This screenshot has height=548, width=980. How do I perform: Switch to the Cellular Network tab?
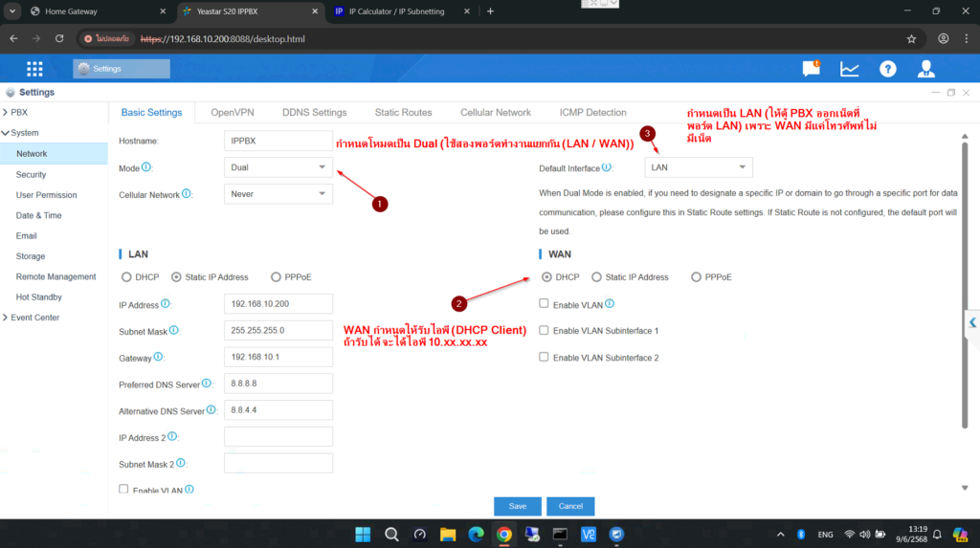(x=496, y=113)
